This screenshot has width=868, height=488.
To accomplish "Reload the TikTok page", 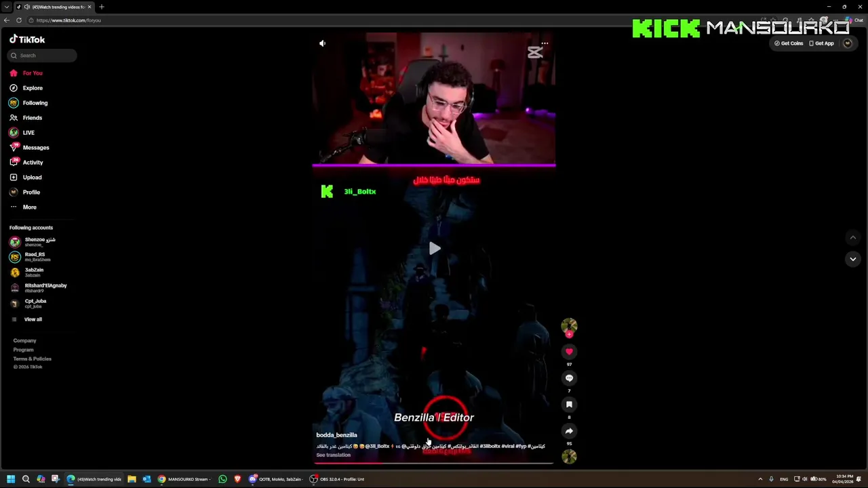I will [19, 20].
